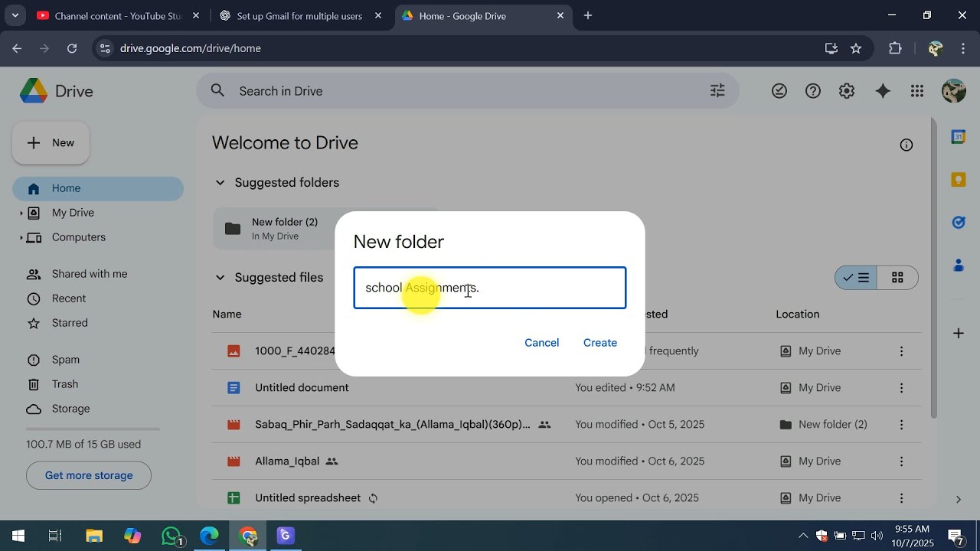This screenshot has height=551, width=980.
Task: Click storage usage bar
Action: tap(93, 429)
